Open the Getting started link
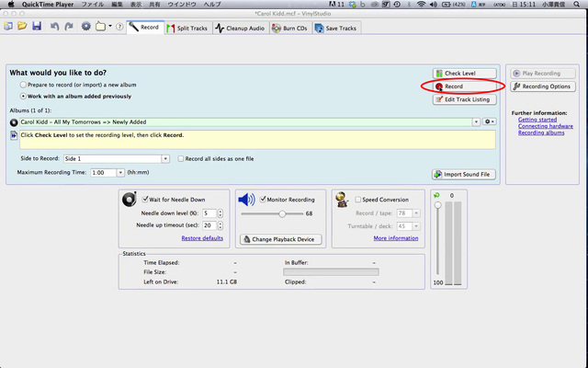 (538, 120)
